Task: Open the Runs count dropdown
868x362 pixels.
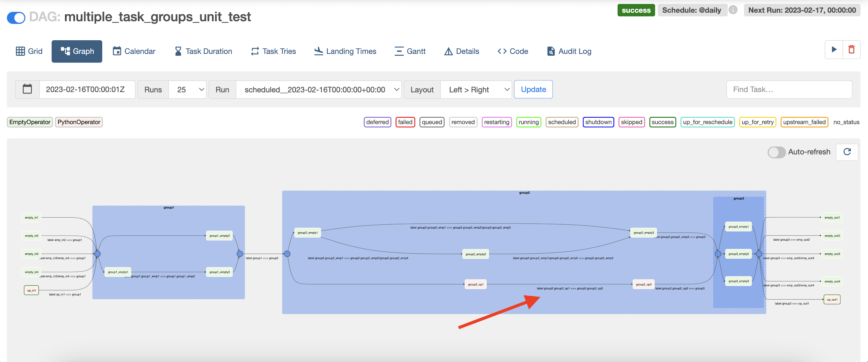Action: pyautogui.click(x=187, y=89)
